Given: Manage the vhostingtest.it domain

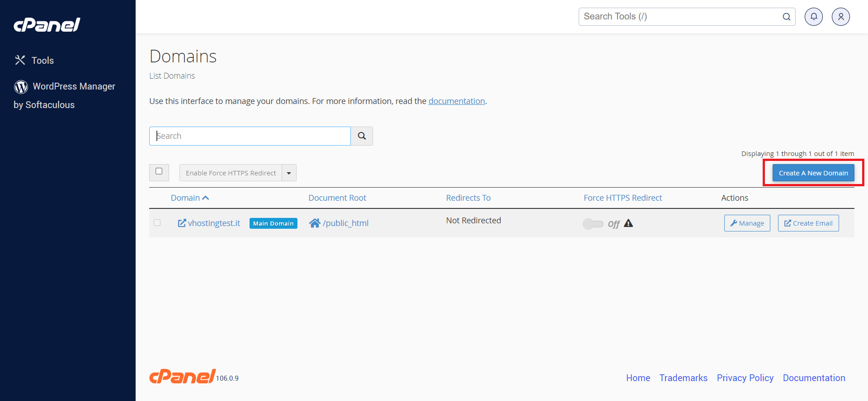Looking at the screenshot, I should (x=747, y=223).
